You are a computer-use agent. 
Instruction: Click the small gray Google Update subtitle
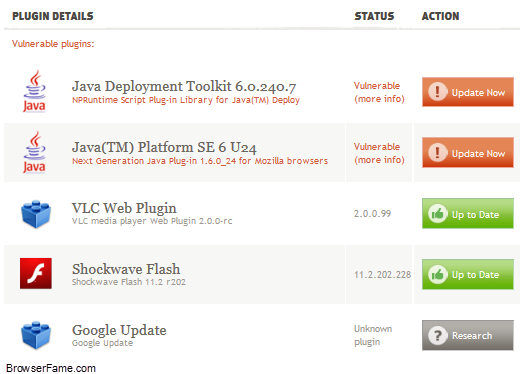coord(102,343)
